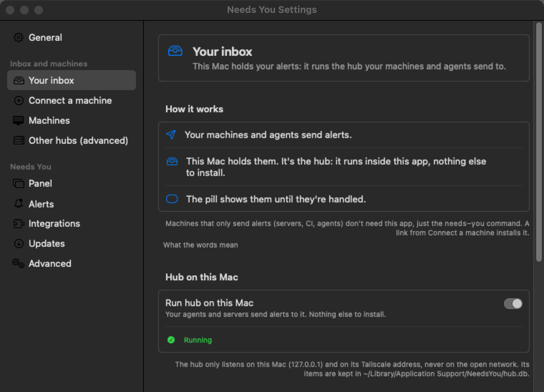Click the red close window button
Screen dimensions: 544x392
[x=10, y=10]
